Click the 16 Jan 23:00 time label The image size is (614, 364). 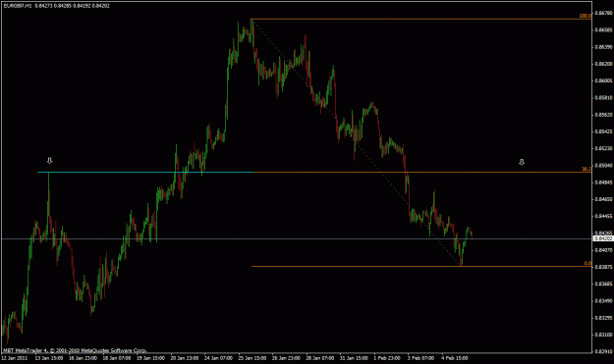pos(83,358)
